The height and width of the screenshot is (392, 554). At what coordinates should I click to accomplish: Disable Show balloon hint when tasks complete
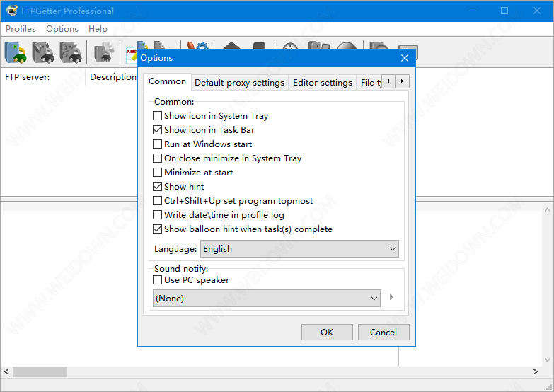point(158,229)
